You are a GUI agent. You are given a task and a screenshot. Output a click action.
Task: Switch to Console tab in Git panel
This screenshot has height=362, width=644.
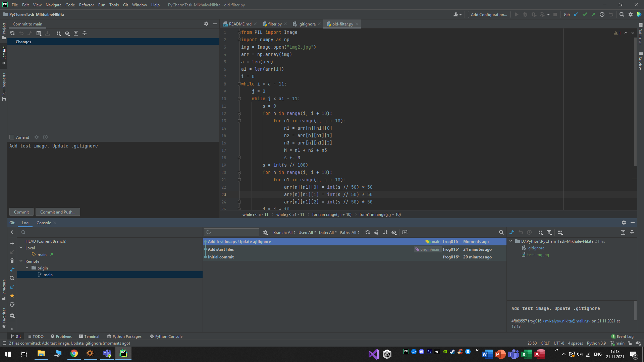point(44,223)
